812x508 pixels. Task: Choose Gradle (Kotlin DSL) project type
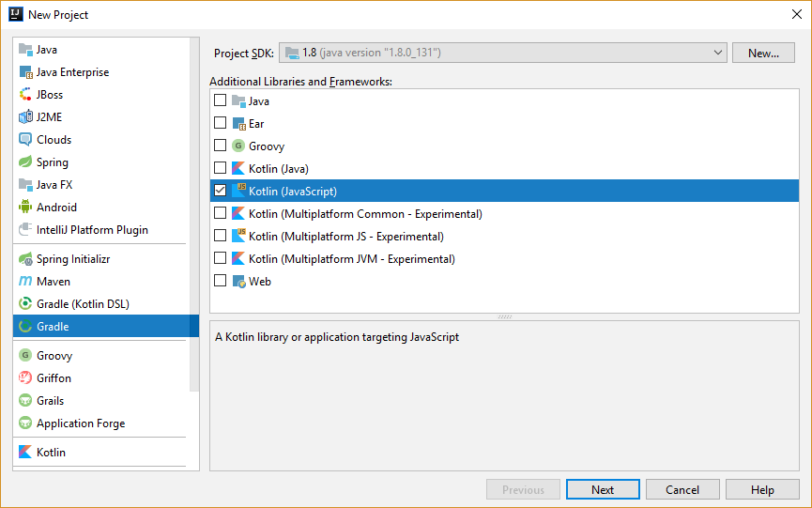(83, 304)
